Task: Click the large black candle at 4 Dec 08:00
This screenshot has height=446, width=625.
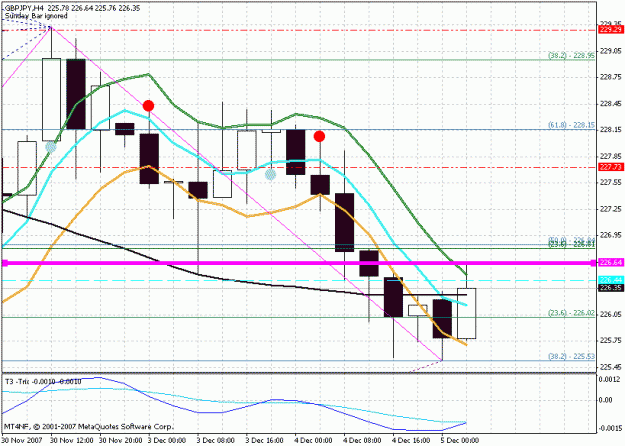Action: click(x=344, y=222)
